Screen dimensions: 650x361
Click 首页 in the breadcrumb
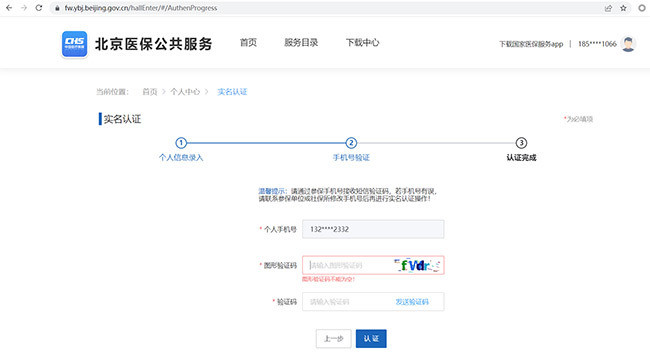tap(150, 92)
